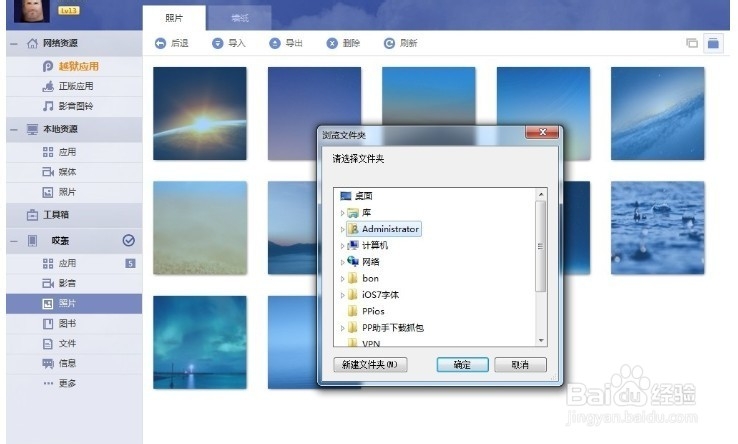Image resolution: width=738 pixels, height=444 pixels.
Task: Select the aurora lighthouse photo thumbnail
Action: pyautogui.click(x=200, y=342)
